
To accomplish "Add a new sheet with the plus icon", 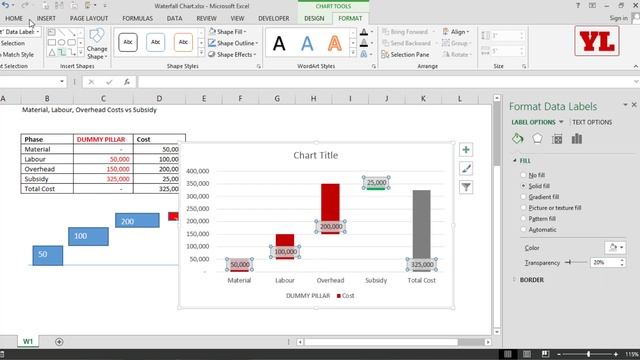I will 59,342.
